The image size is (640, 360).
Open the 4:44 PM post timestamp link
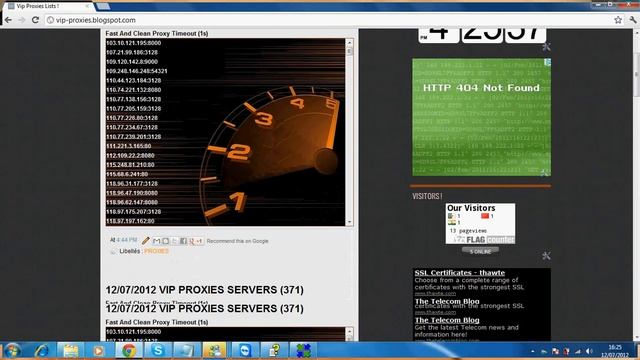coord(127,240)
